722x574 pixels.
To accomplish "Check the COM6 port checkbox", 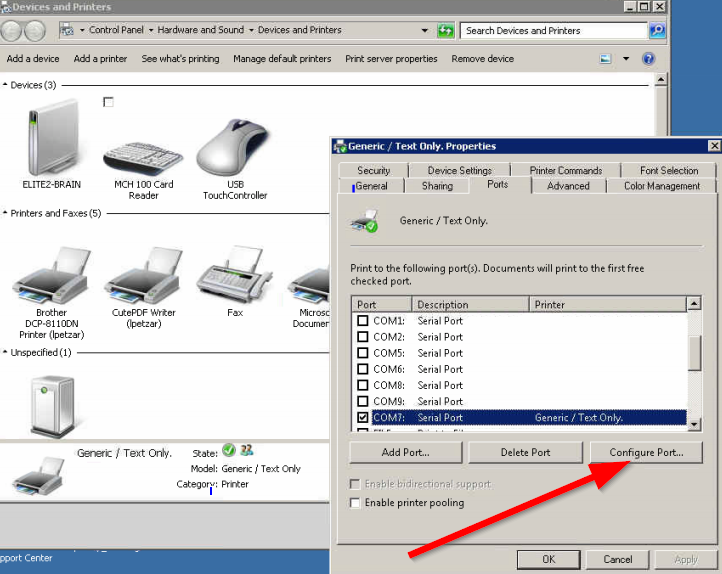I will pyautogui.click(x=363, y=369).
